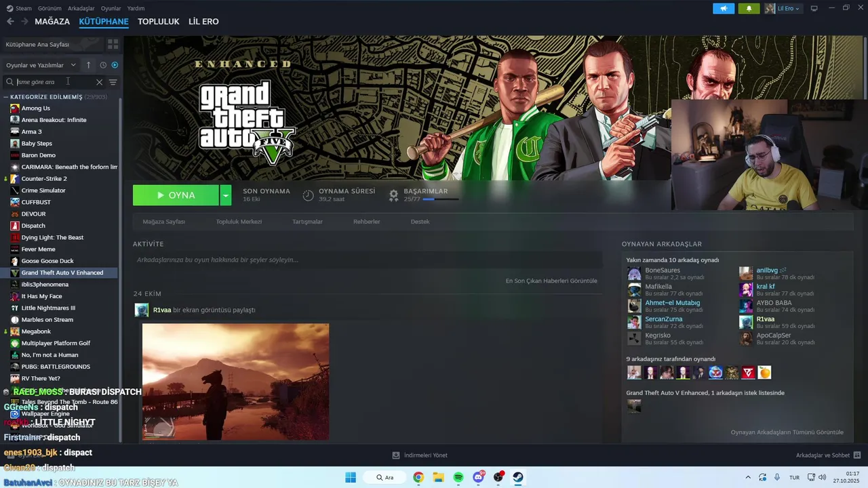The width and height of the screenshot is (868, 488).
Task: Open the Mağaza Sayfası link
Action: 163,222
